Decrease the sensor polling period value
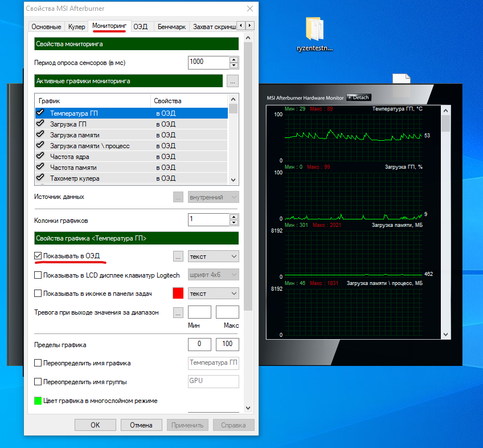483x448 pixels. pyautogui.click(x=234, y=66)
